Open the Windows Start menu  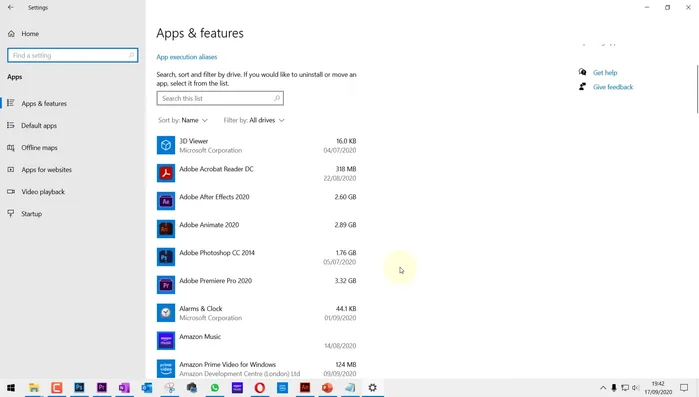click(11, 388)
